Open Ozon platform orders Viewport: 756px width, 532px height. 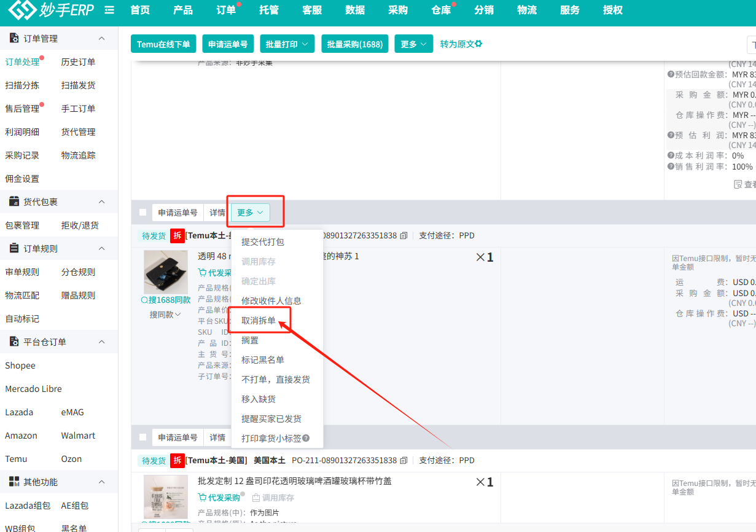pyautogui.click(x=71, y=459)
